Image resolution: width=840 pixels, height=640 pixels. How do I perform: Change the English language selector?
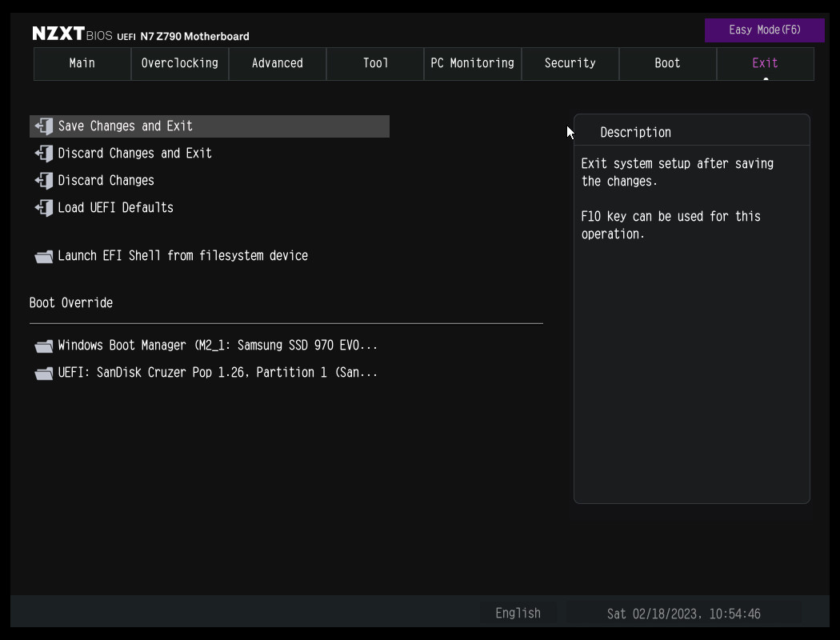click(x=518, y=614)
